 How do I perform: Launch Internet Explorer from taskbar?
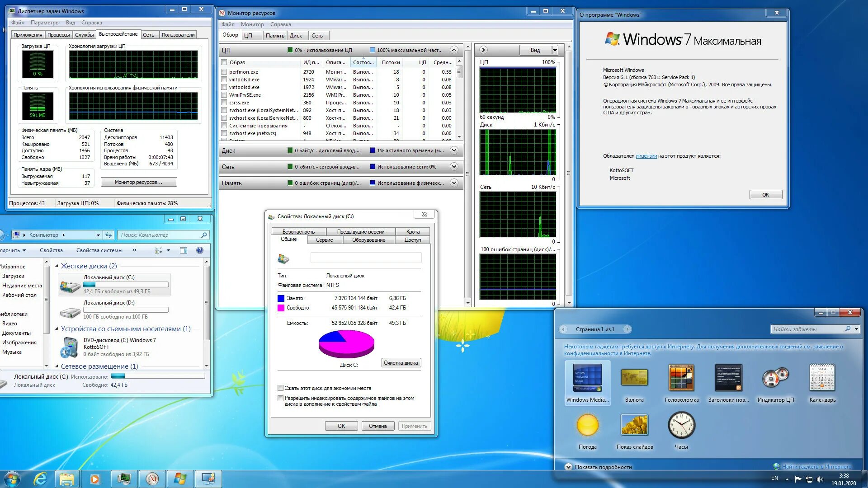point(40,479)
